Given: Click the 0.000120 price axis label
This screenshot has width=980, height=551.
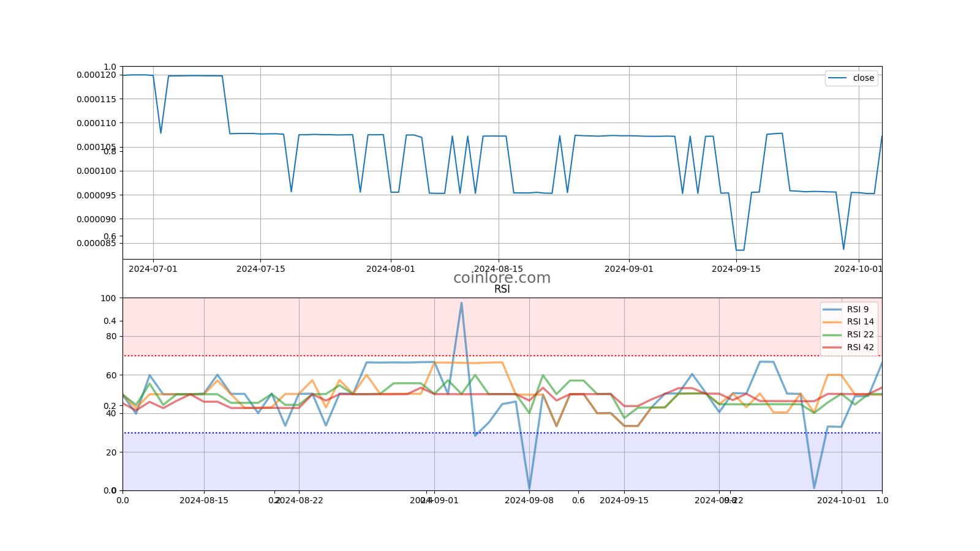Looking at the screenshot, I should [96, 75].
